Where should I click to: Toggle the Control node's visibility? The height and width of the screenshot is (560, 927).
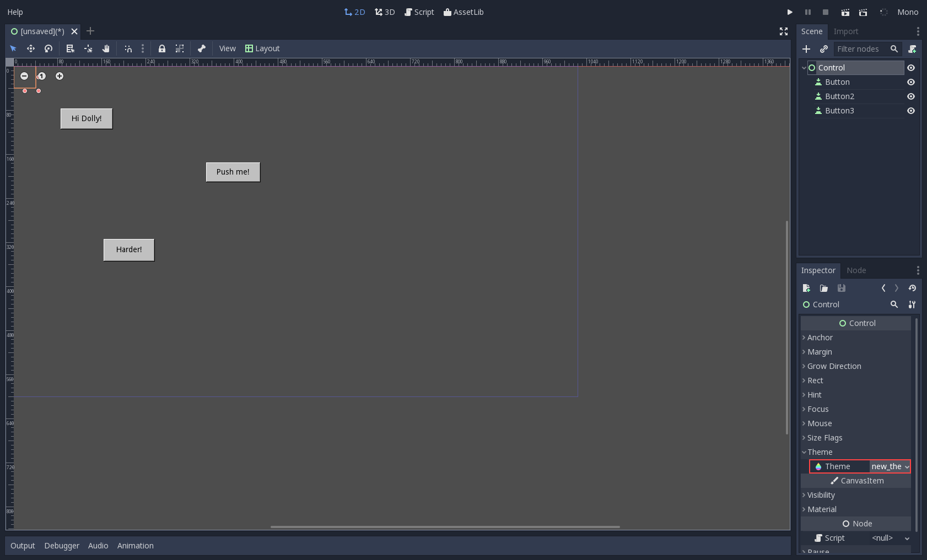pyautogui.click(x=911, y=67)
